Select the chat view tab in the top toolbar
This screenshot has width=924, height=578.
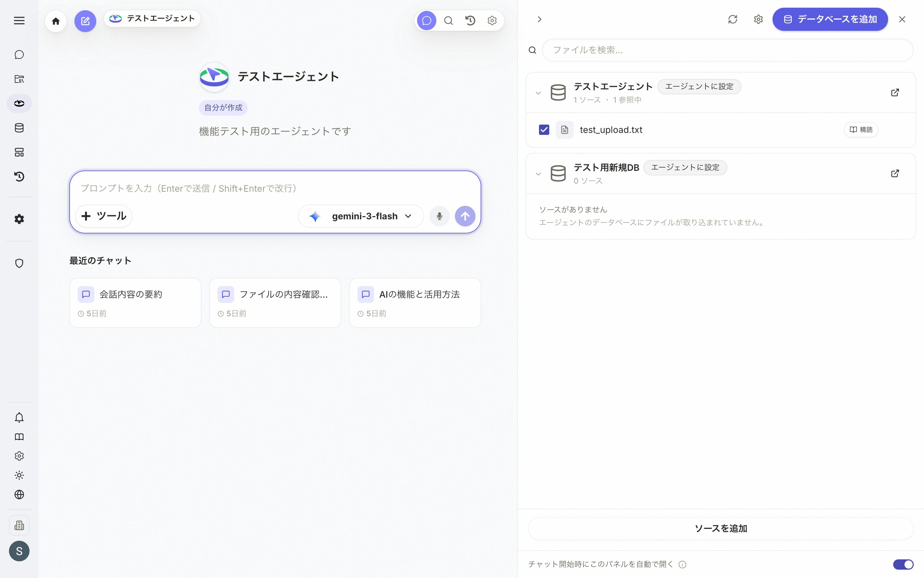[x=426, y=21]
